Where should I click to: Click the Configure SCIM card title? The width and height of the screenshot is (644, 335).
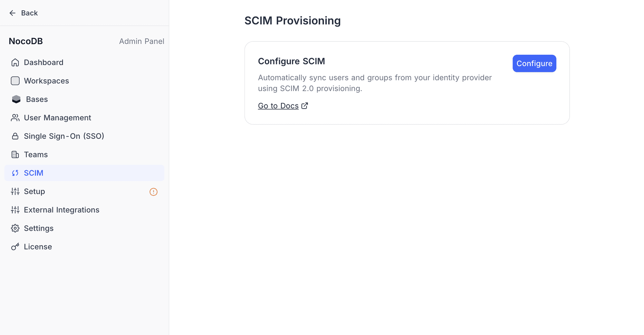291,61
